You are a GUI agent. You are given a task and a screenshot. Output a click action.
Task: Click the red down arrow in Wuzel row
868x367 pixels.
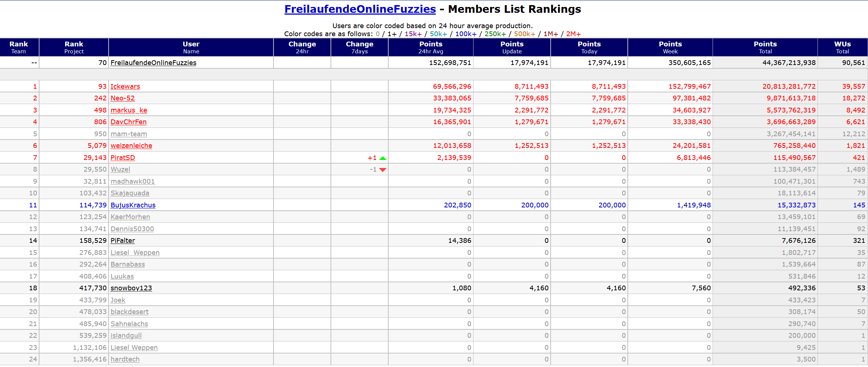point(383,170)
